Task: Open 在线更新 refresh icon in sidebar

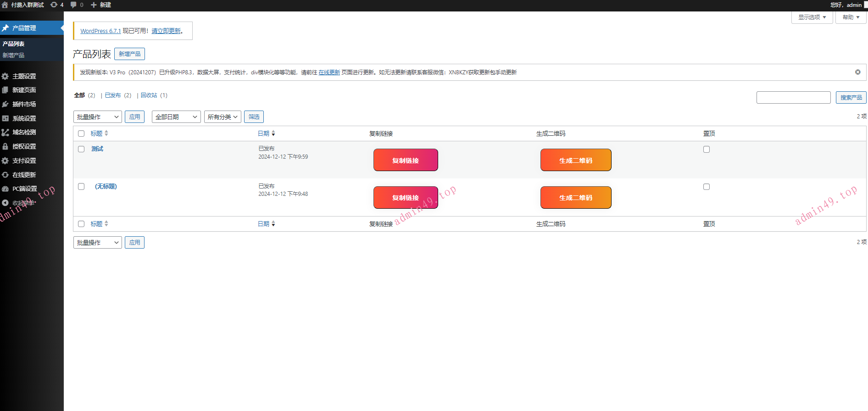Action: [6, 175]
